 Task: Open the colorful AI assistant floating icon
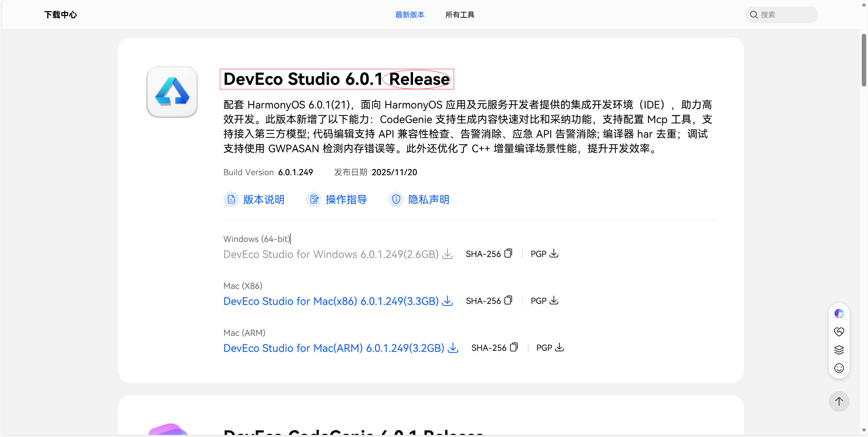839,314
